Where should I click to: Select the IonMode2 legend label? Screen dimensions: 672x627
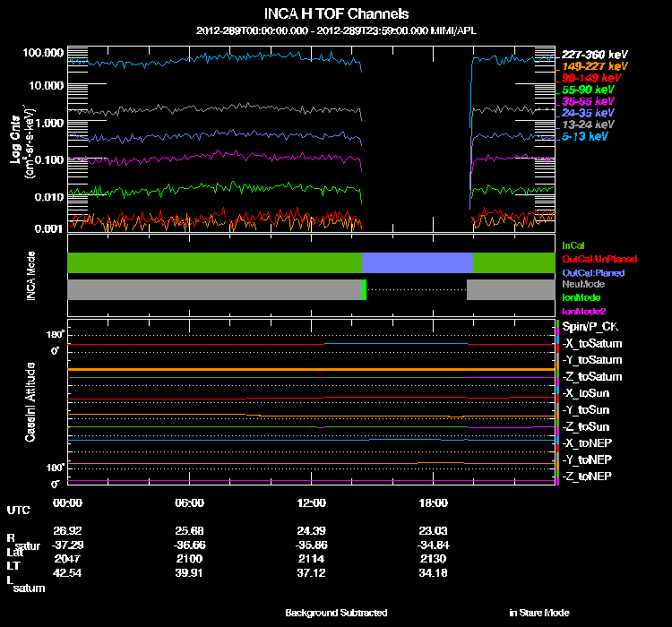click(582, 311)
